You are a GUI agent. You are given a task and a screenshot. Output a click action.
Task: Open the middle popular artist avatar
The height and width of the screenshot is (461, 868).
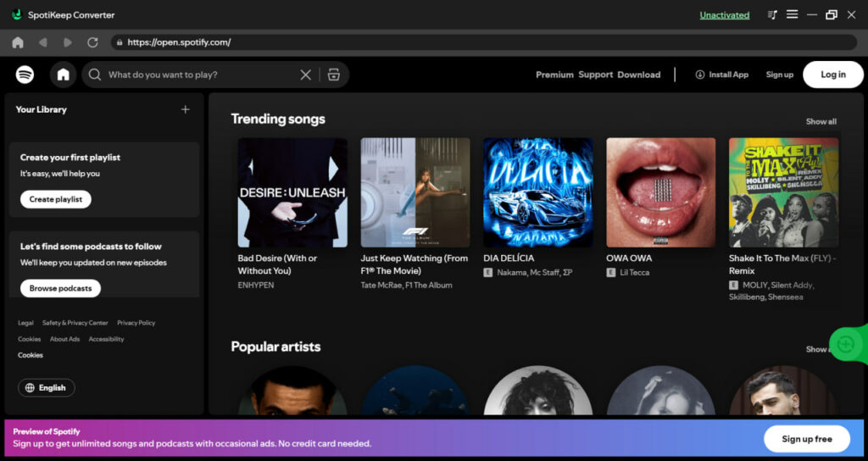pyautogui.click(x=538, y=391)
